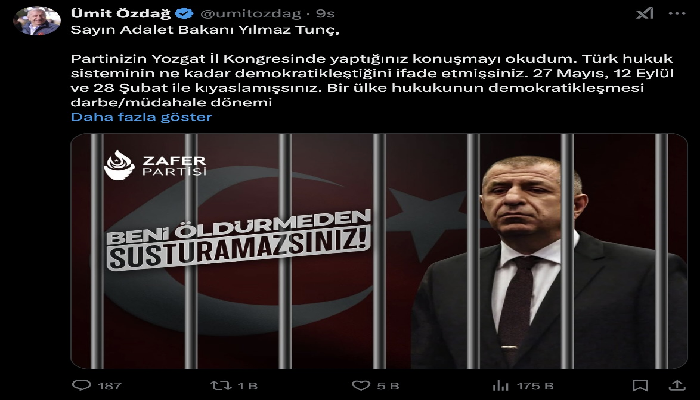Screen dimensions: 700x400
Task: Expand post with Daha fazla göster
Action: tap(141, 117)
